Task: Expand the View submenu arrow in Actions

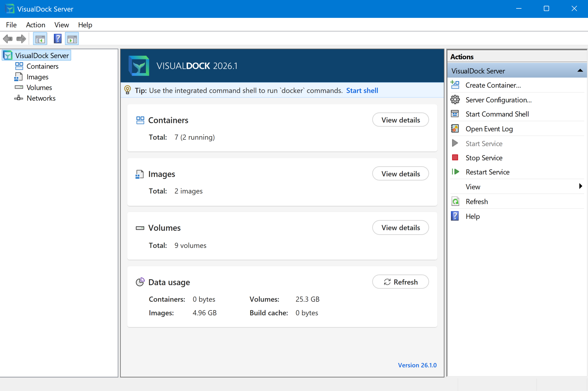Action: pos(581,186)
